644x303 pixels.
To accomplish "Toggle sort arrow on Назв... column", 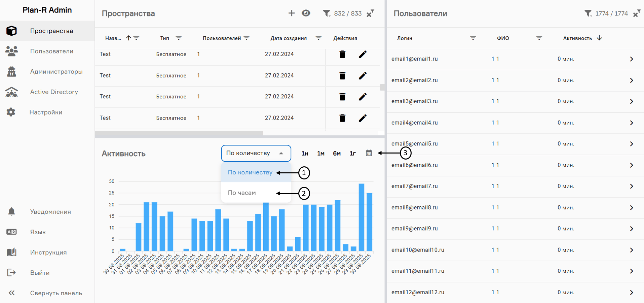I will tap(128, 38).
